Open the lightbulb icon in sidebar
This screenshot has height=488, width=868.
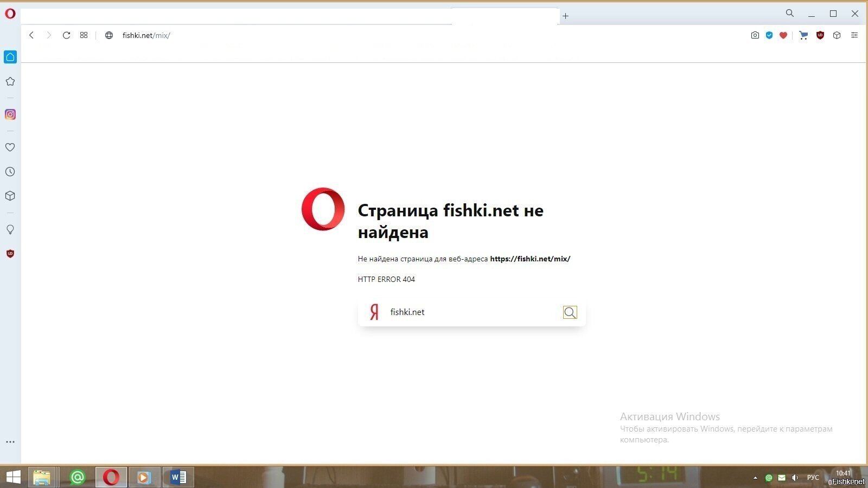[10, 229]
